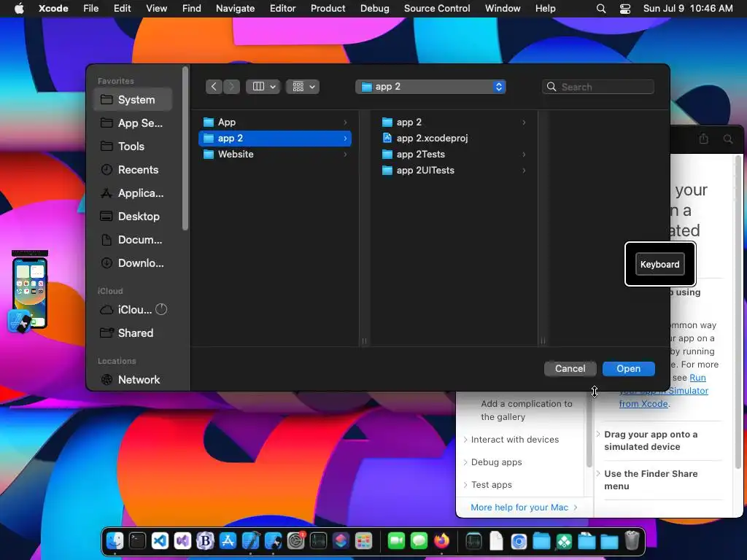Open the Debug menu

click(x=374, y=8)
